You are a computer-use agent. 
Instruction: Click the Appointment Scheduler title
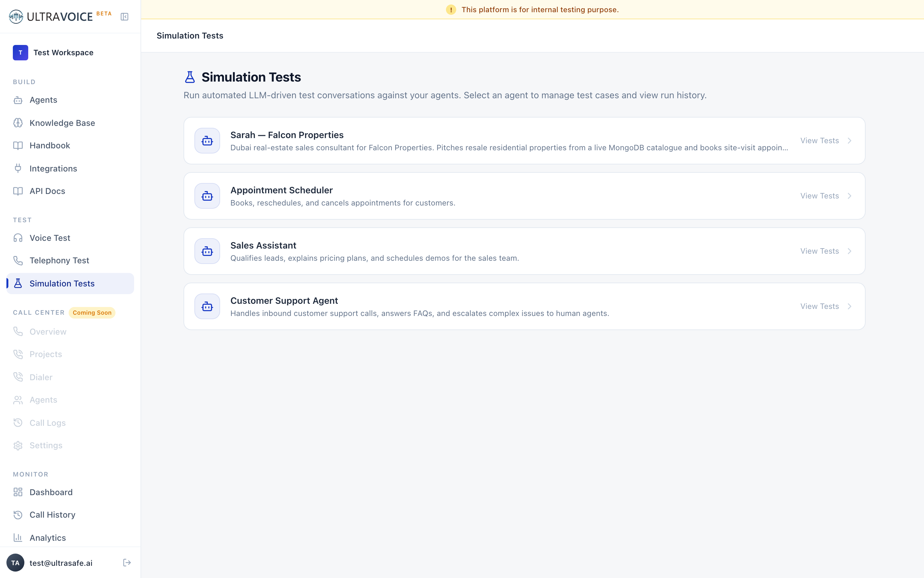281,190
